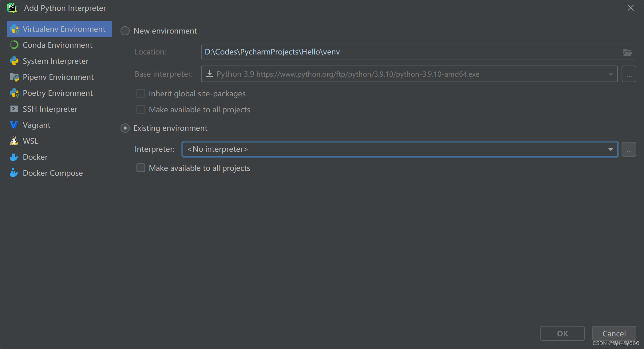
Task: Enable Inherit global site-packages
Action: [x=140, y=93]
